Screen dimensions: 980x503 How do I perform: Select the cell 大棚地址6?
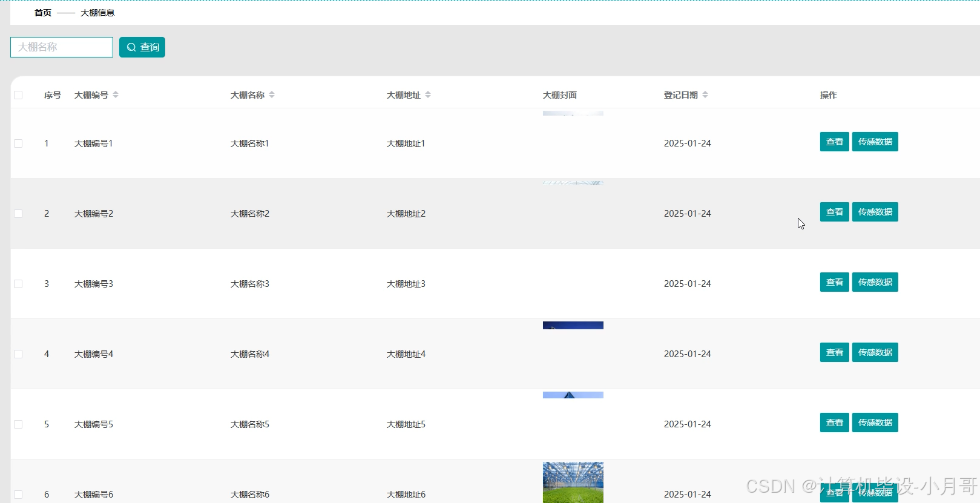click(x=406, y=495)
